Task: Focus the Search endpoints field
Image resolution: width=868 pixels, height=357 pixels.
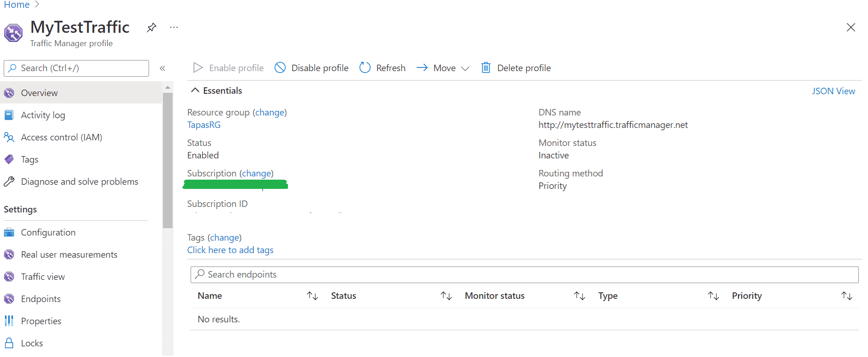Action: pyautogui.click(x=524, y=274)
